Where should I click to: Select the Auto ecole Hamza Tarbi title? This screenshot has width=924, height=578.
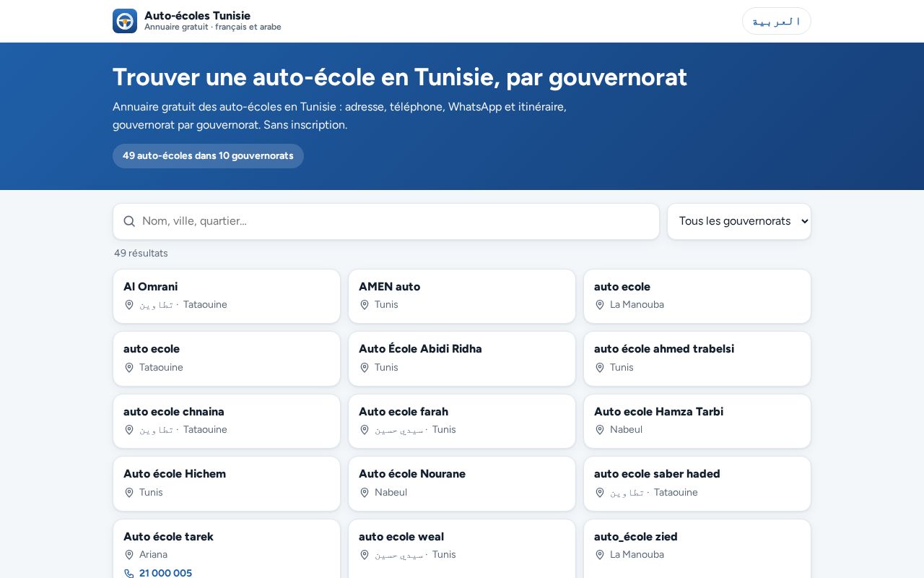(x=658, y=412)
